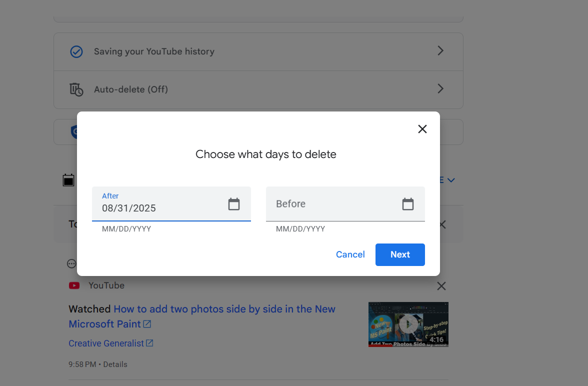Open the Before date calendar picker
This screenshot has height=386, width=588.
click(407, 204)
